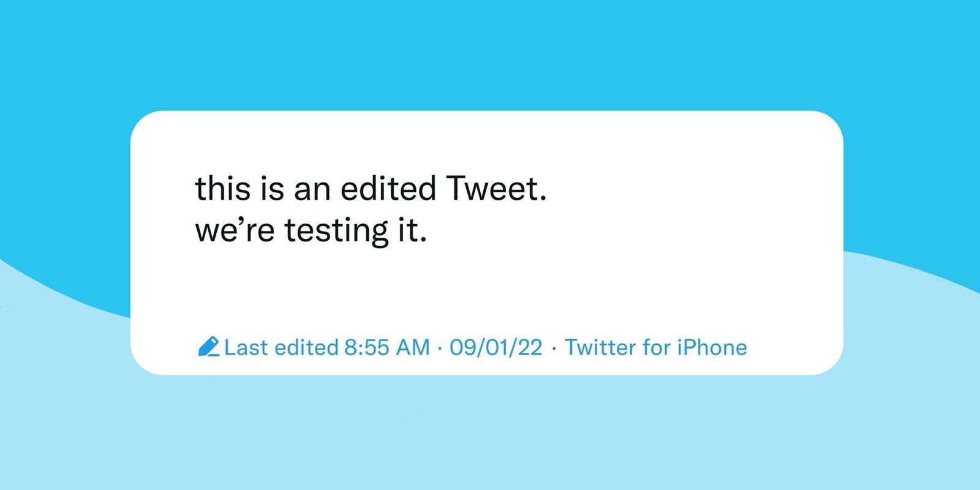980x490 pixels.
Task: Click the dot separator between time and date
Action: pos(440,348)
